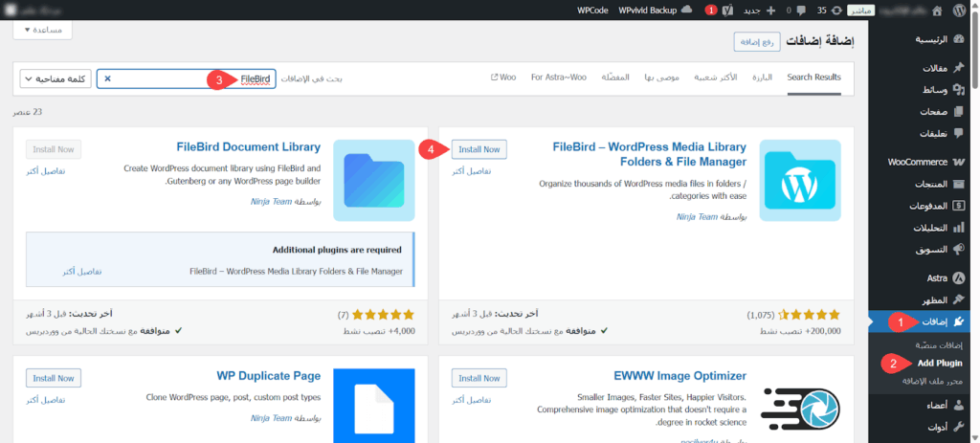The image size is (980, 443).
Task: Open تفاصيل أكثر under FileBird Media Library Install
Action: tap(472, 170)
